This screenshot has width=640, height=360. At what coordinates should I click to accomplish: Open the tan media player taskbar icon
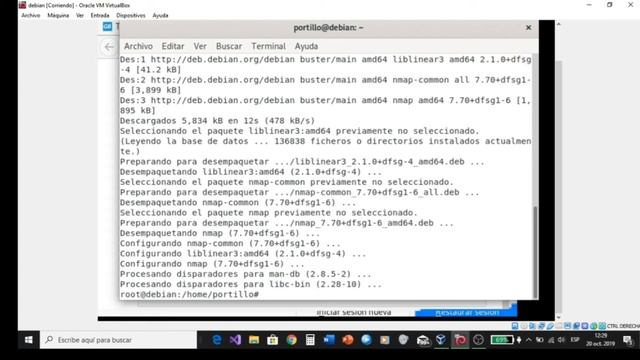[385, 340]
